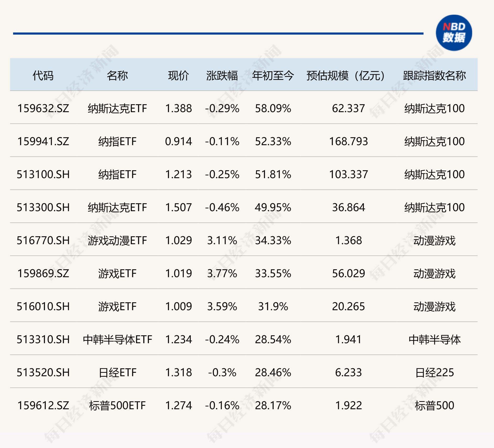This screenshot has width=494, height=448.
Task: Click change value 3.59%
Action: coord(222,307)
